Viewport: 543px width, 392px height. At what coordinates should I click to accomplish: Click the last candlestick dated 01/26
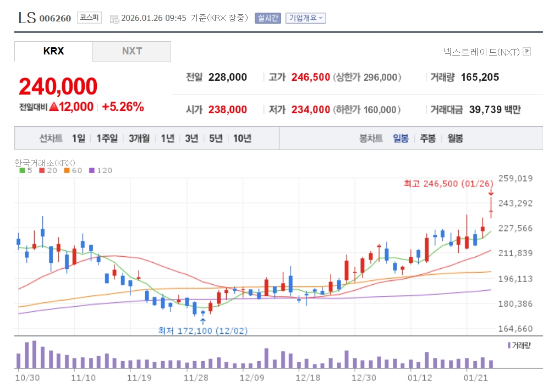point(491,211)
